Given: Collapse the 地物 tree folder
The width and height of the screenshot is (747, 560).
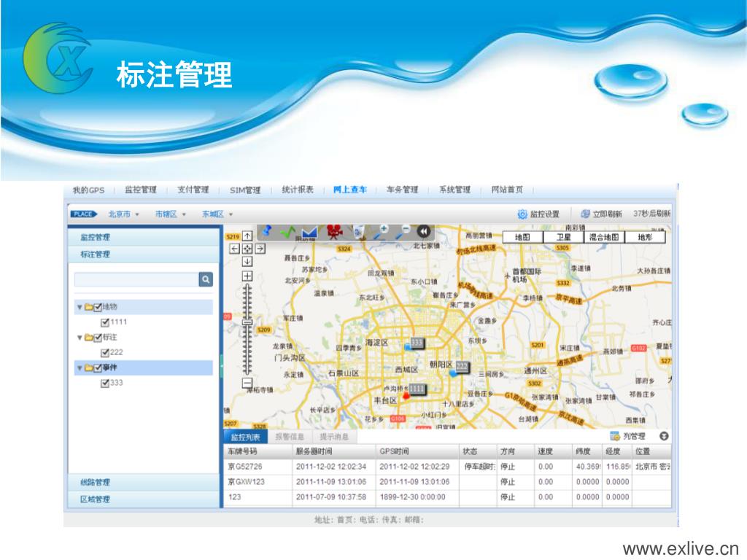Looking at the screenshot, I should (80, 307).
